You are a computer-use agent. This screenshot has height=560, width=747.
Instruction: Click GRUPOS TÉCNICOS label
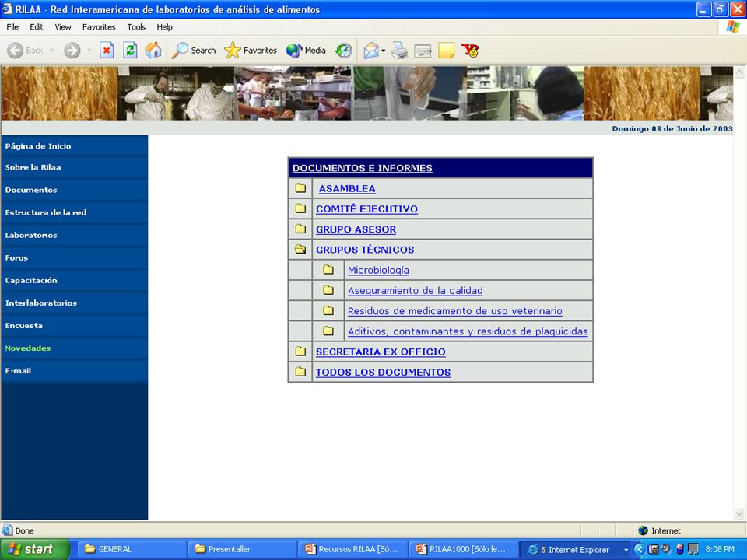point(365,250)
